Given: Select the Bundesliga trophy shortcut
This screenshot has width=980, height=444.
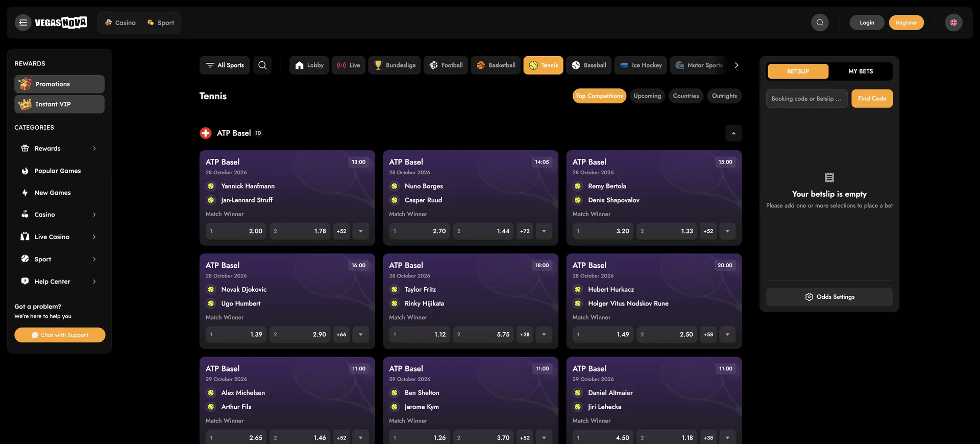Looking at the screenshot, I should pos(395,65).
